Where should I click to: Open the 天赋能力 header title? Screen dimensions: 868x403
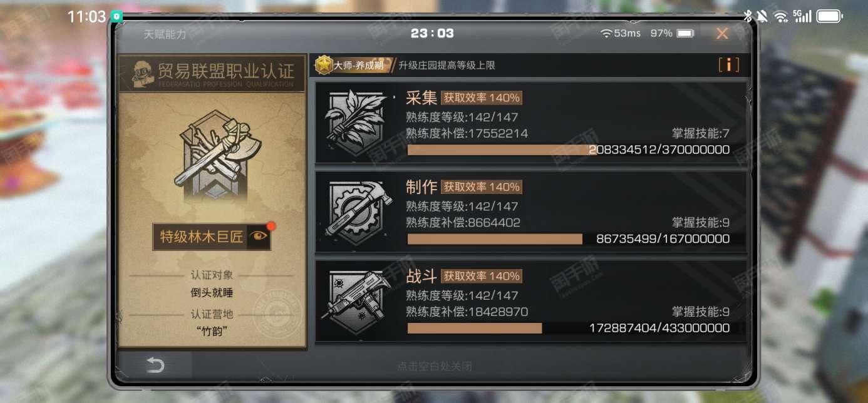click(165, 34)
